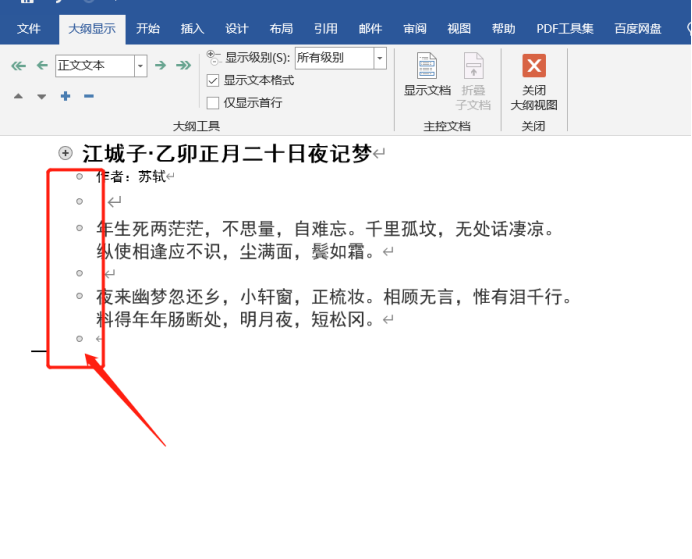Switch to the 视图 tab

click(x=459, y=29)
